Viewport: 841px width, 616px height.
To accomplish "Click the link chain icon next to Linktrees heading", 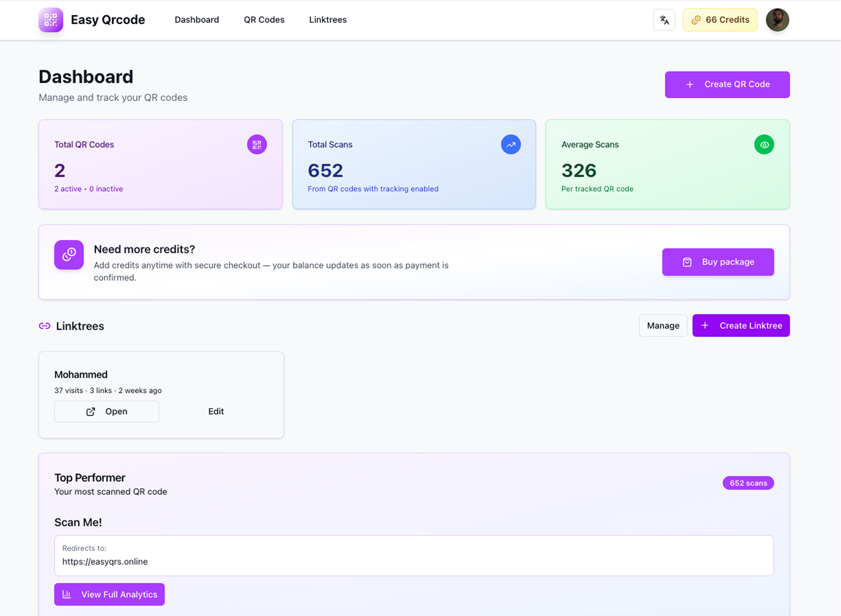I will coord(44,326).
